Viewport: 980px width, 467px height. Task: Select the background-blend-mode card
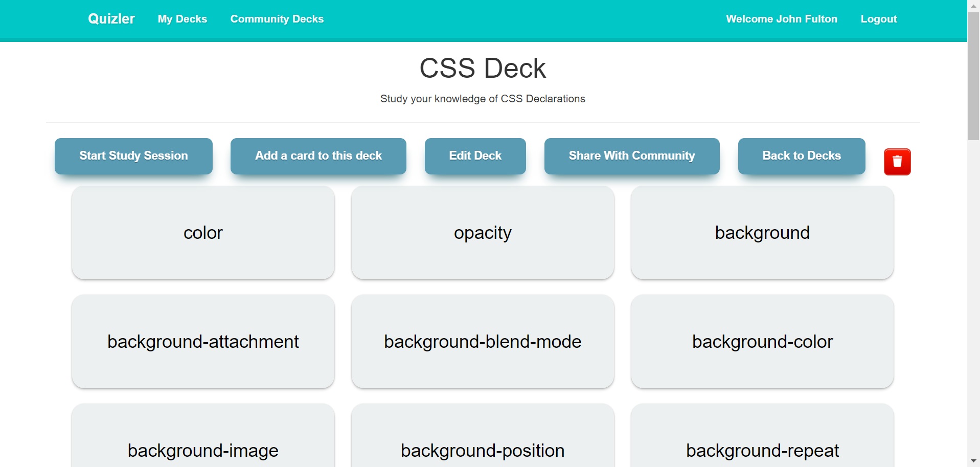coord(483,341)
